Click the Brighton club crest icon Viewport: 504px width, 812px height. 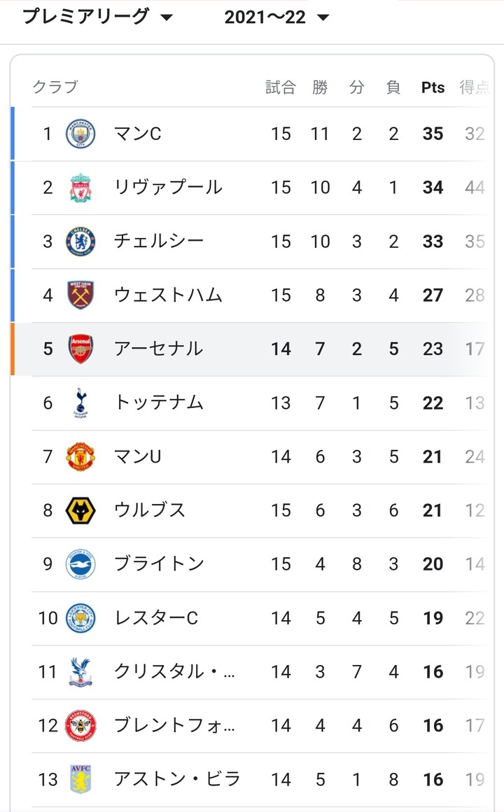pos(80,564)
